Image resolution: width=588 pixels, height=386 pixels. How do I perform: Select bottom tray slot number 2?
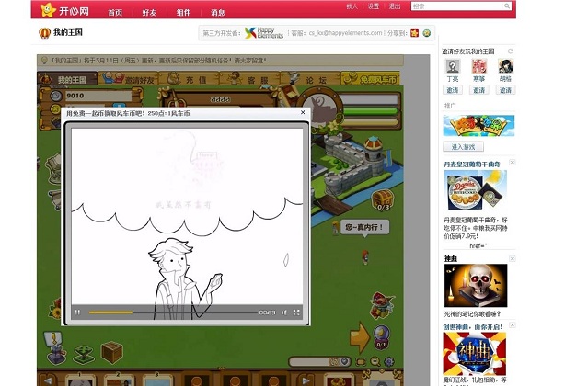coord(119,380)
